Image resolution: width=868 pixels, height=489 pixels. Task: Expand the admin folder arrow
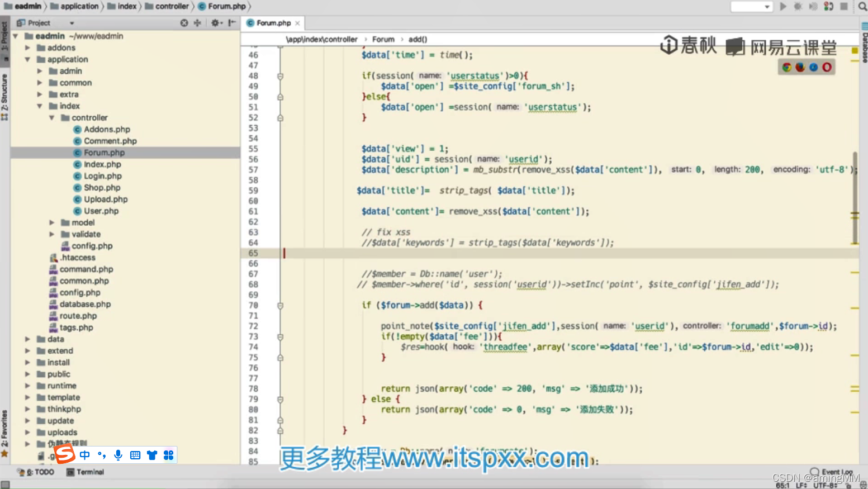(x=40, y=71)
